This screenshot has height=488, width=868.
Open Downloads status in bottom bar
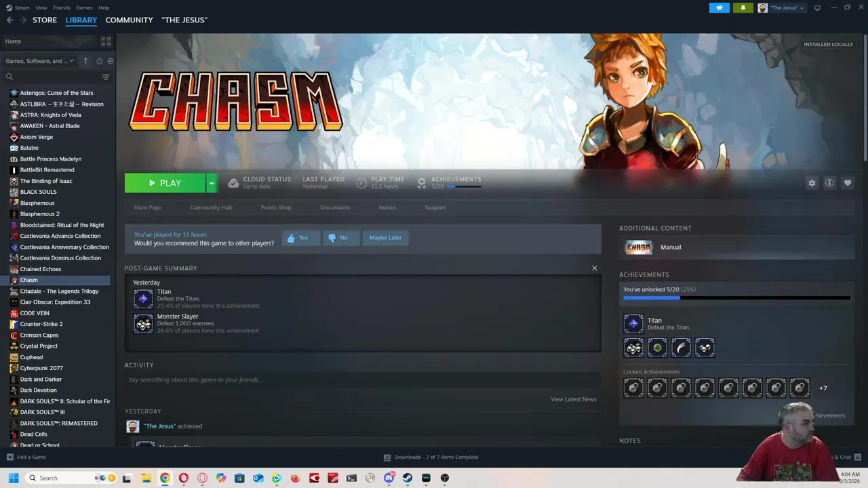(431, 457)
